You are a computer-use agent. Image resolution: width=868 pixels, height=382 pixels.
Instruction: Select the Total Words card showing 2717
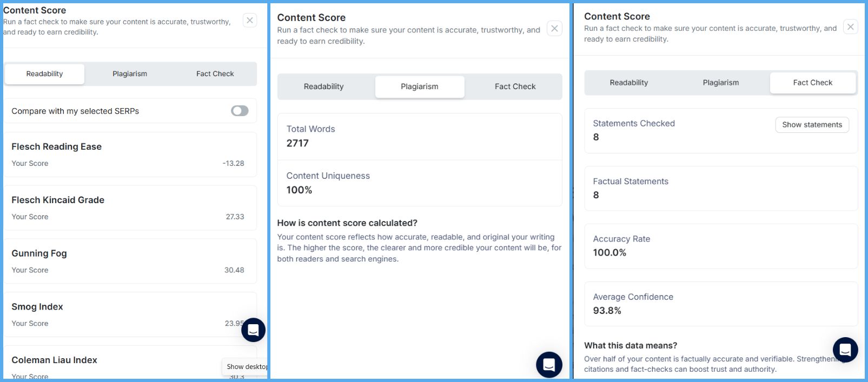(x=419, y=136)
